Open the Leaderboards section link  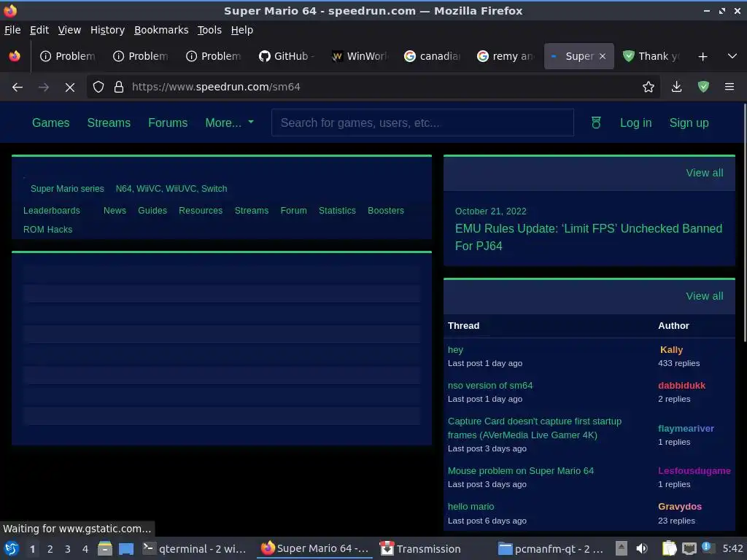[x=52, y=211]
